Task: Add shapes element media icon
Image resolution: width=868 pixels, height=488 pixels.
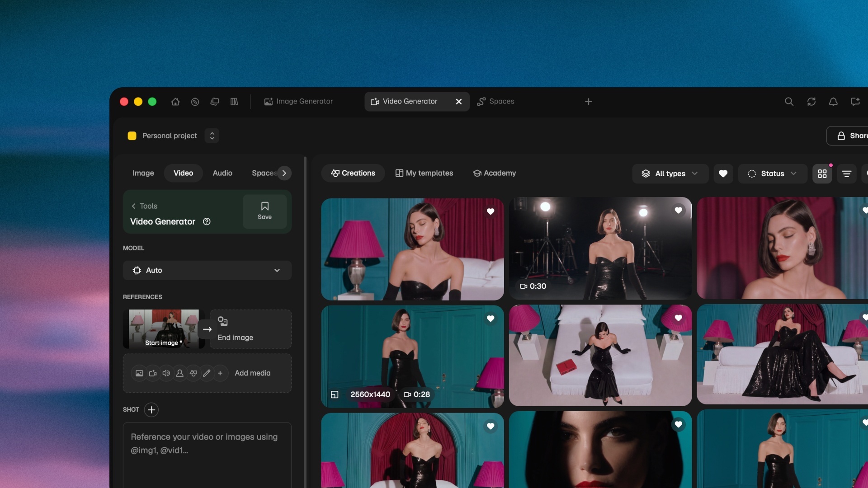Action: tap(193, 373)
